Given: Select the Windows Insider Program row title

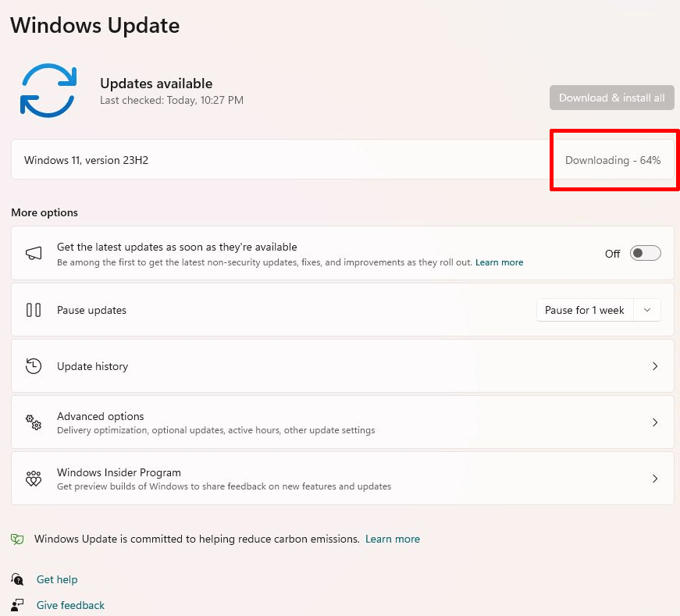Looking at the screenshot, I should click(x=119, y=472).
